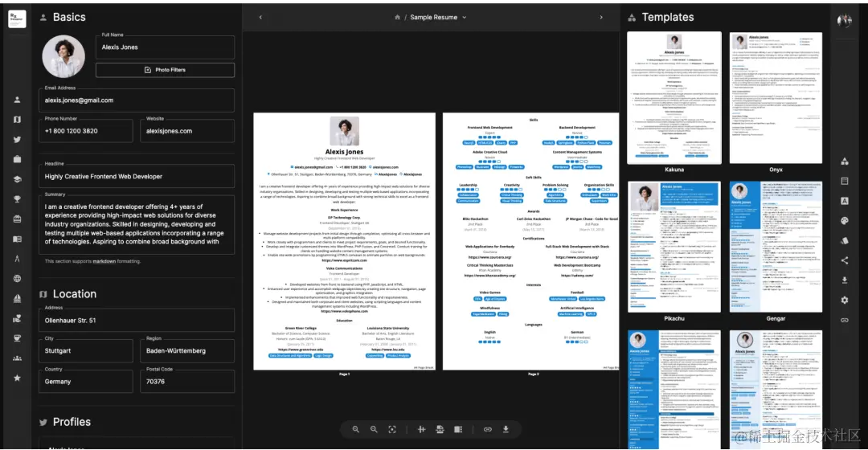Viewport: 868px width, 450px height.
Task: Click the Region field 'Baden-Württemberg'
Action: click(x=187, y=351)
